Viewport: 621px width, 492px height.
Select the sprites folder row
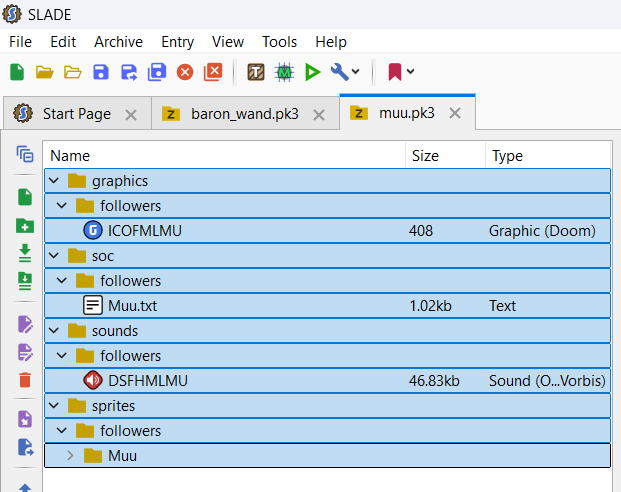328,406
